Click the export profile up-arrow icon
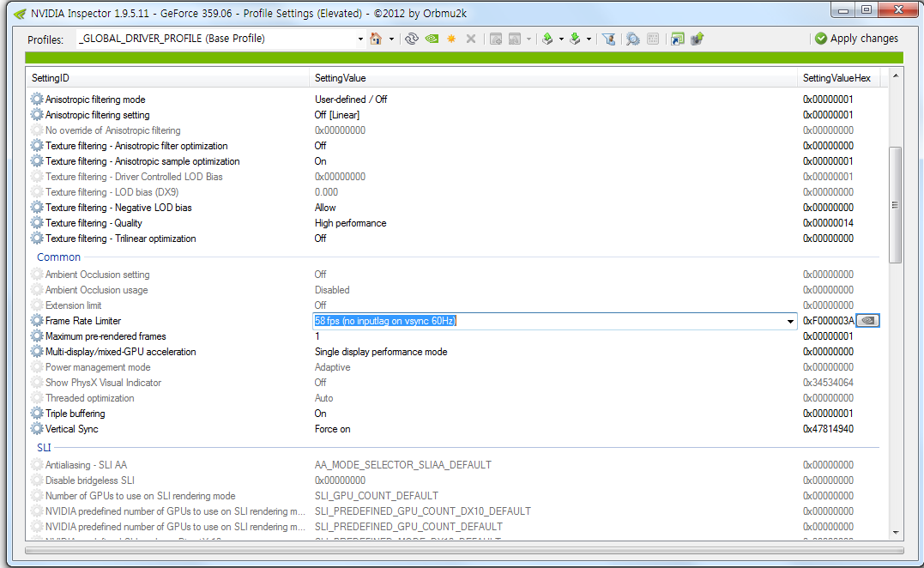 click(x=547, y=39)
